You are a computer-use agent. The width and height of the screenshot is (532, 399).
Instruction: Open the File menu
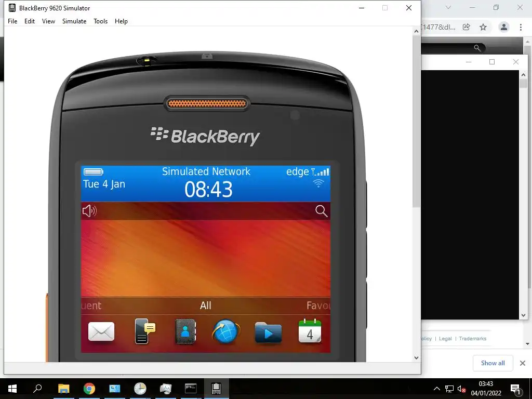[x=12, y=21]
